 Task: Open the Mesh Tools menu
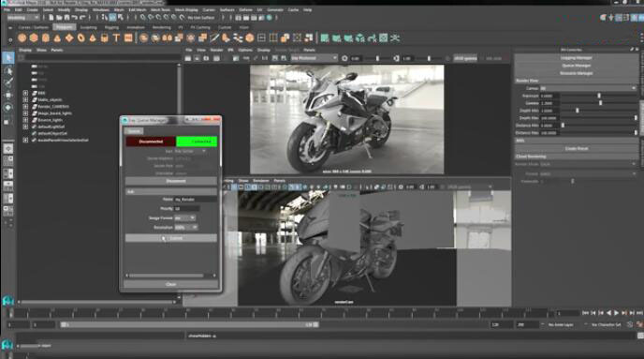tap(160, 10)
